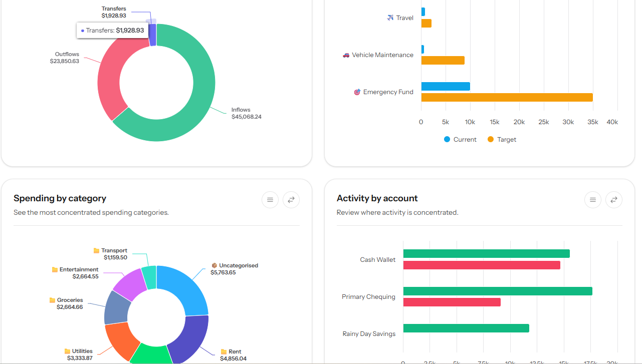Click the Transfers tooltip box

pos(112,30)
